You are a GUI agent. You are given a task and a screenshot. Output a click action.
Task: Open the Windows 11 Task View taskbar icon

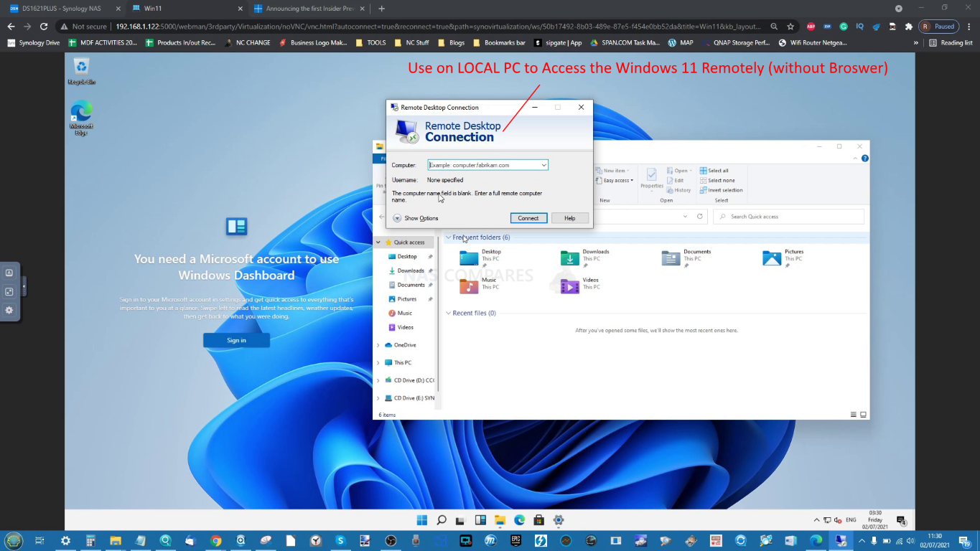[x=461, y=520]
